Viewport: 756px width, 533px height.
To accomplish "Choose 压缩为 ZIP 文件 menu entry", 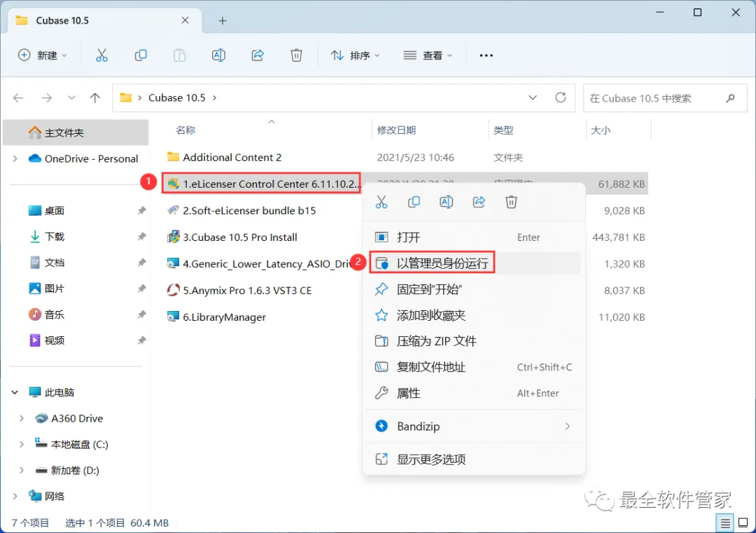I will (x=473, y=342).
